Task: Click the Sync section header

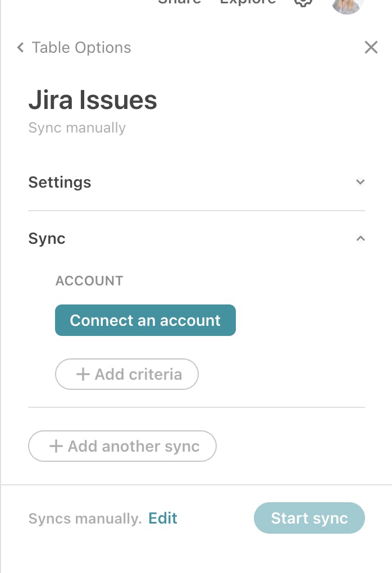Action: point(197,238)
